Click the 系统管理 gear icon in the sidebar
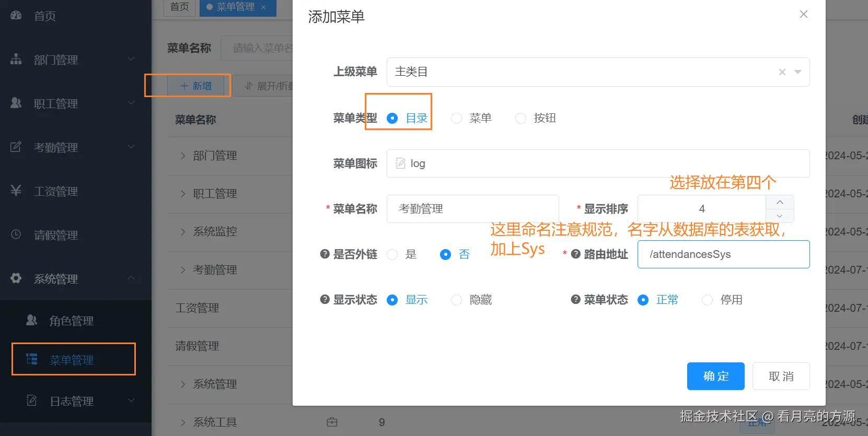This screenshot has width=868, height=436. (x=16, y=278)
